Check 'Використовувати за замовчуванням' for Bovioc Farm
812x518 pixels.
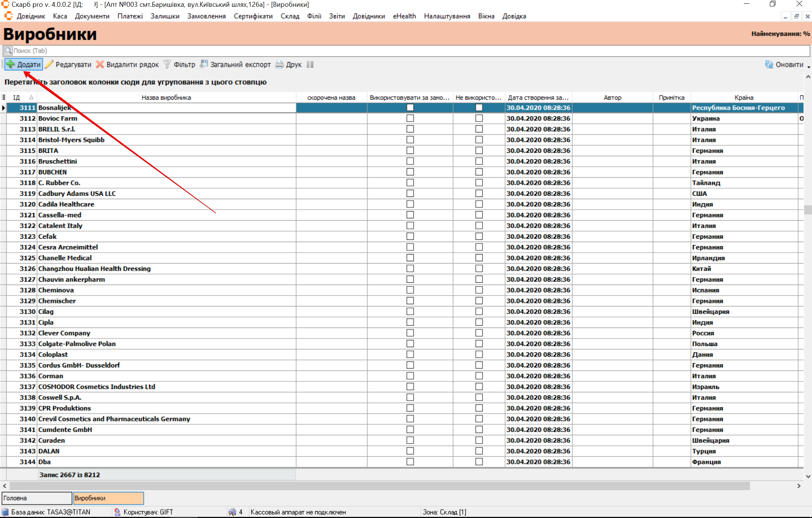(410, 118)
